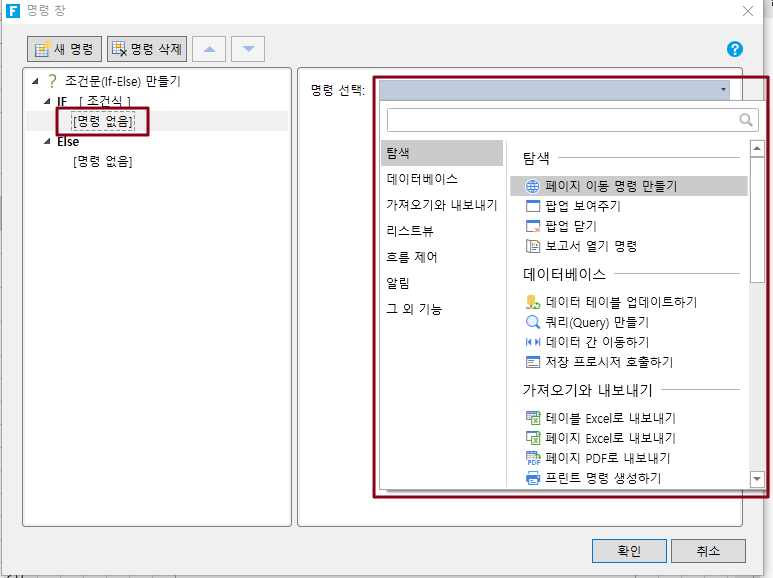Click the command list scrollbar down arrow
This screenshot has height=578, width=773.
click(x=757, y=480)
